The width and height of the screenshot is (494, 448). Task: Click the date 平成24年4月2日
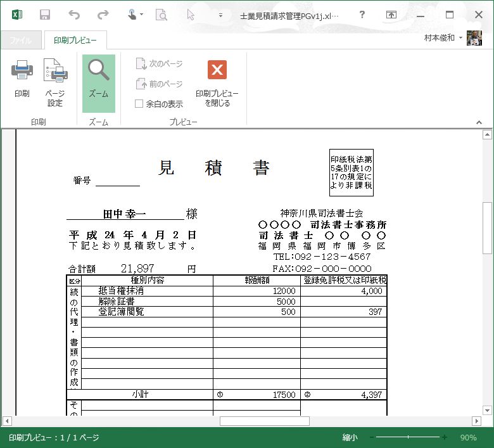point(132,235)
